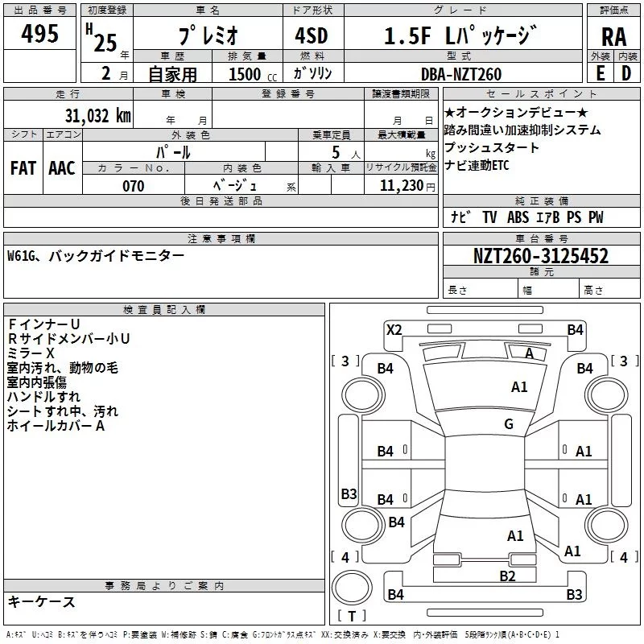Click the chassis number NZT260-3125452
644x644 pixels.
[x=540, y=257]
